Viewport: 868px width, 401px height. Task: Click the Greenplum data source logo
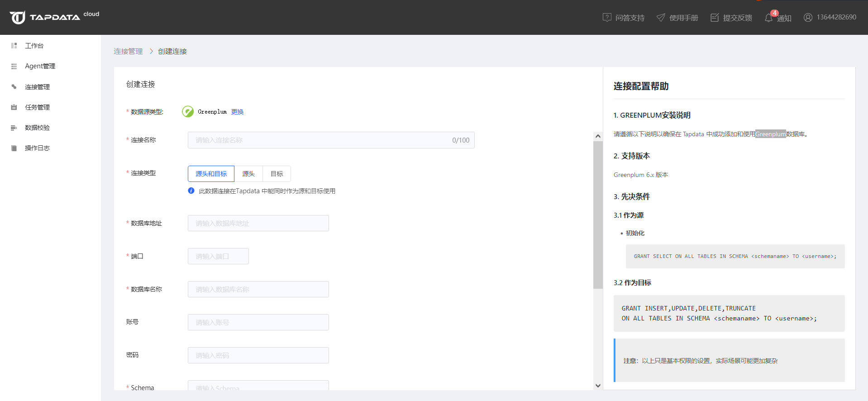pyautogui.click(x=188, y=111)
